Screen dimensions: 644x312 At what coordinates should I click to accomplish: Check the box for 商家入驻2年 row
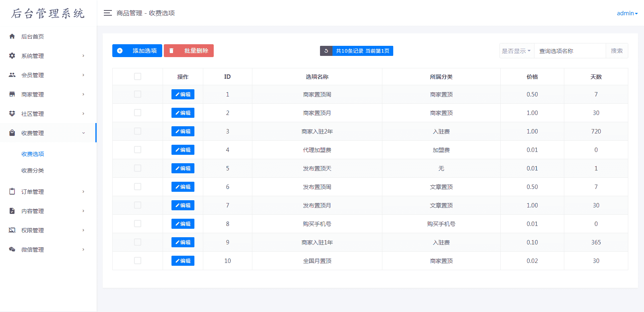click(138, 131)
